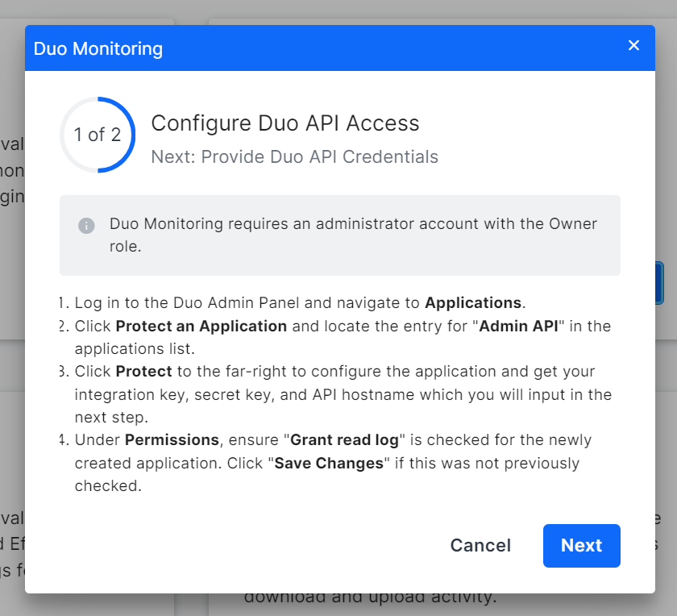Viewport: 677px width, 616px height.
Task: Click bold 'Protect an Application' text
Action: click(201, 327)
